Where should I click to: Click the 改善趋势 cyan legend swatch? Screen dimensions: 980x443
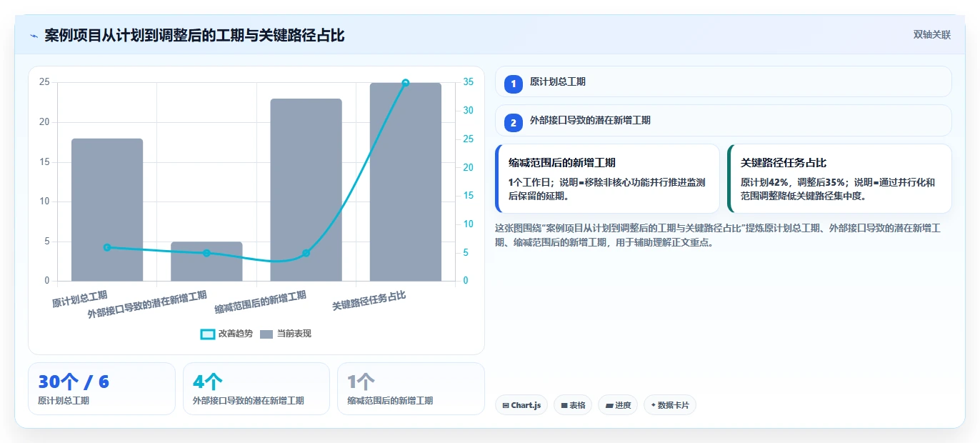click(208, 334)
